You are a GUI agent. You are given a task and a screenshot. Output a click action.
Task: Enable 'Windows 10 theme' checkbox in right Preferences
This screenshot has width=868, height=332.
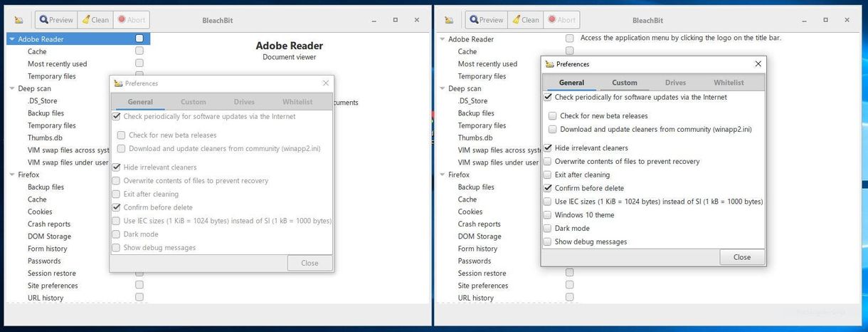548,215
